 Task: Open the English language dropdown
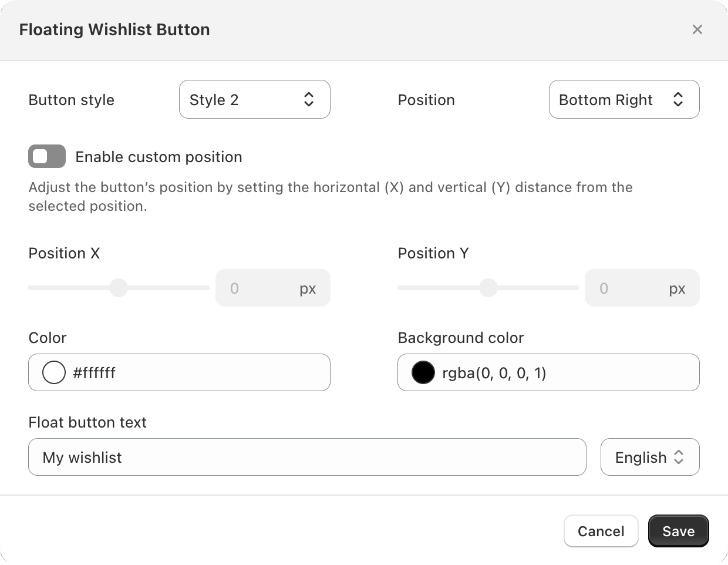(x=650, y=457)
